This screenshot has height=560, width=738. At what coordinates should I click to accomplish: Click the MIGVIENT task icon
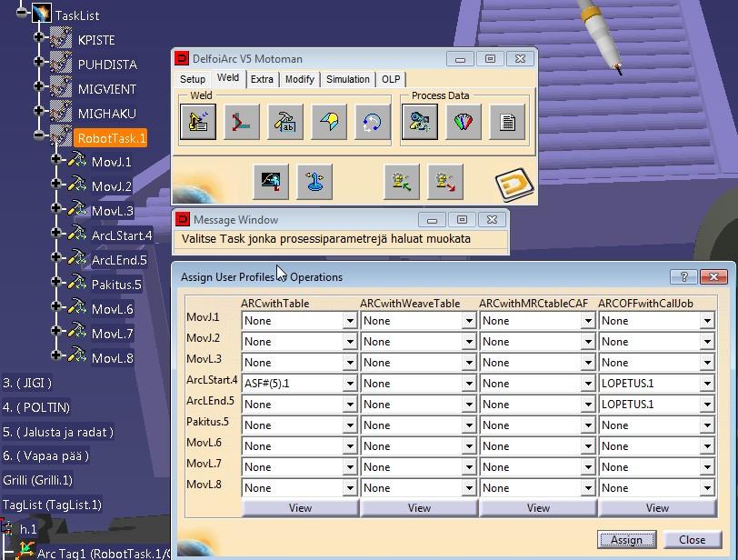point(61,87)
